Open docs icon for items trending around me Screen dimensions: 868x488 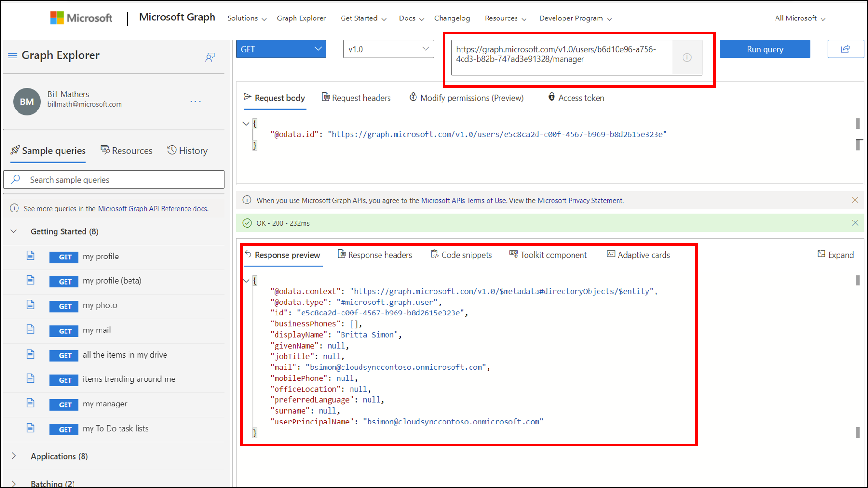[30, 378]
